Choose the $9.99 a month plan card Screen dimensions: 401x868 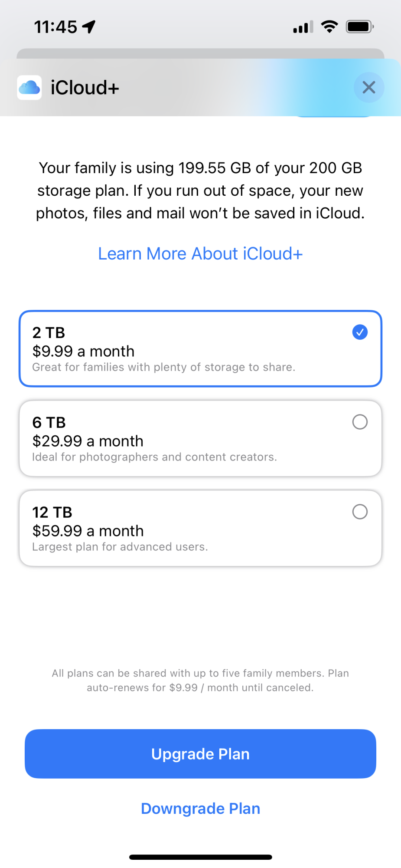click(200, 349)
